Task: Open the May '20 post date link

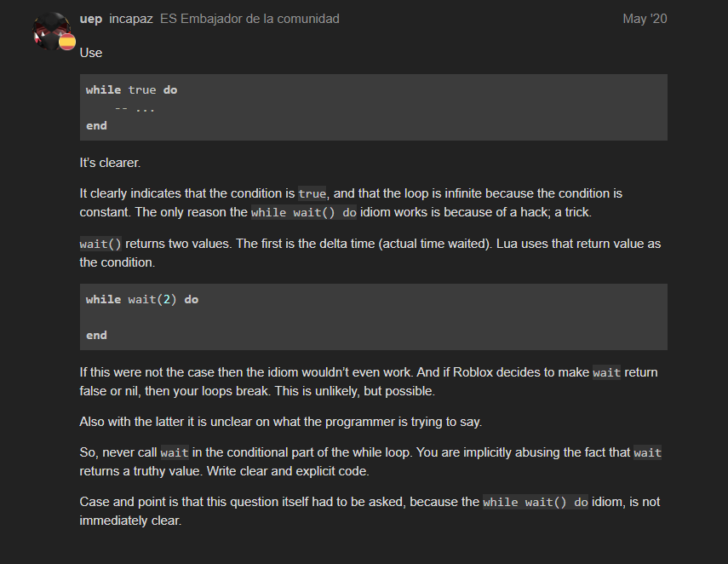Action: tap(645, 19)
